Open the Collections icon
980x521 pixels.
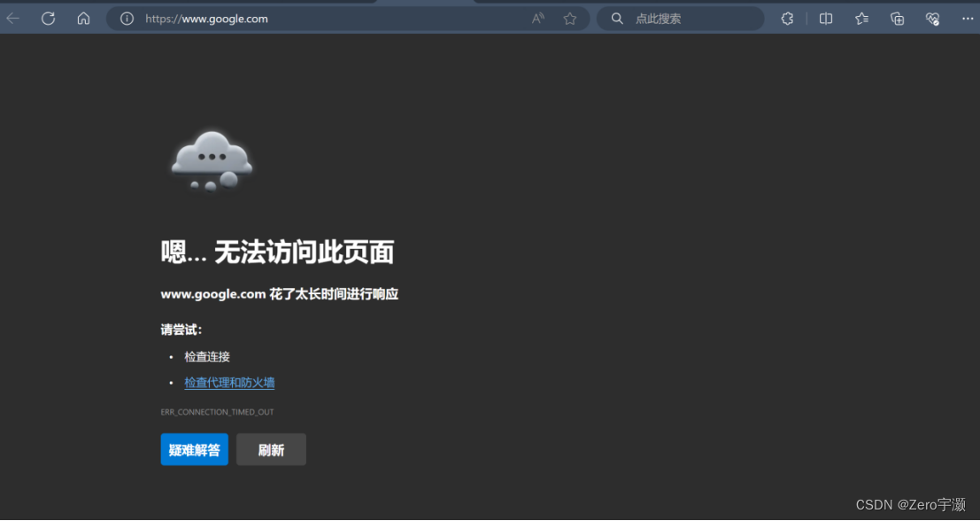tap(898, 19)
